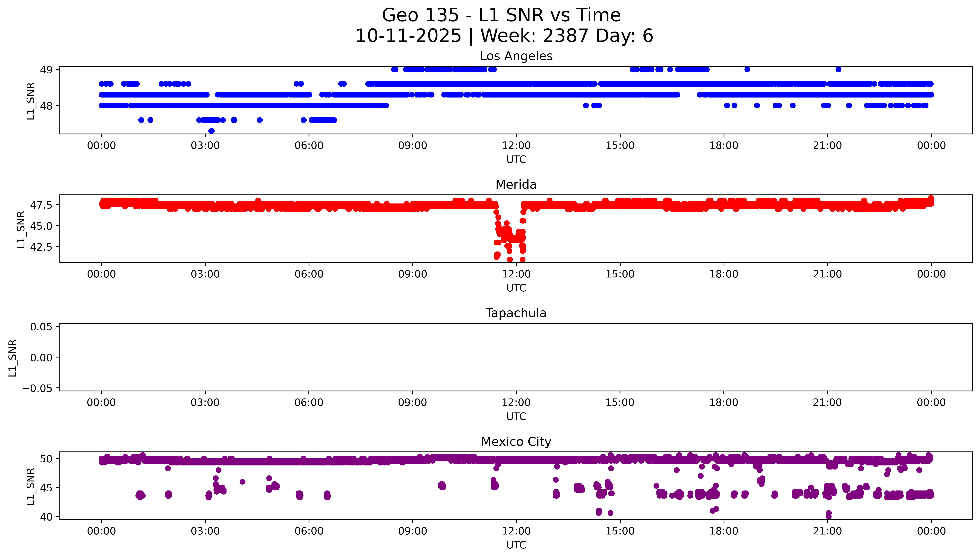Click the L1_SNR y-axis label of Los Angeles plot

31,101
